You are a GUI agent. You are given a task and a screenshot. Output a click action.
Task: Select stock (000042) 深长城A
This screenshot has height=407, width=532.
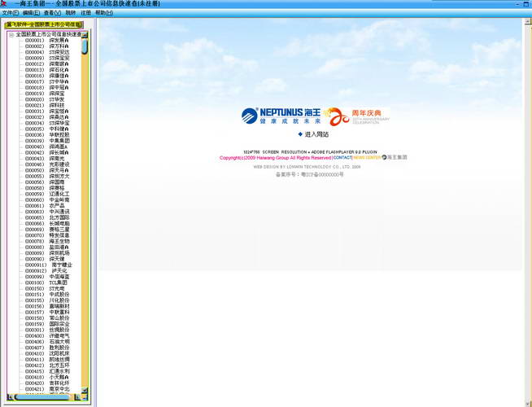pos(47,152)
